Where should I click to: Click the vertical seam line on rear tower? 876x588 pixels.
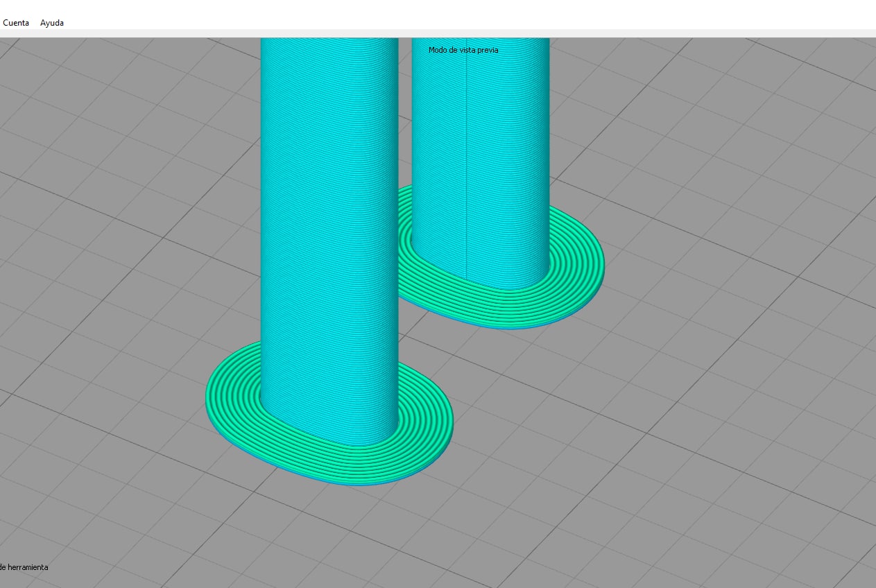tap(465, 173)
